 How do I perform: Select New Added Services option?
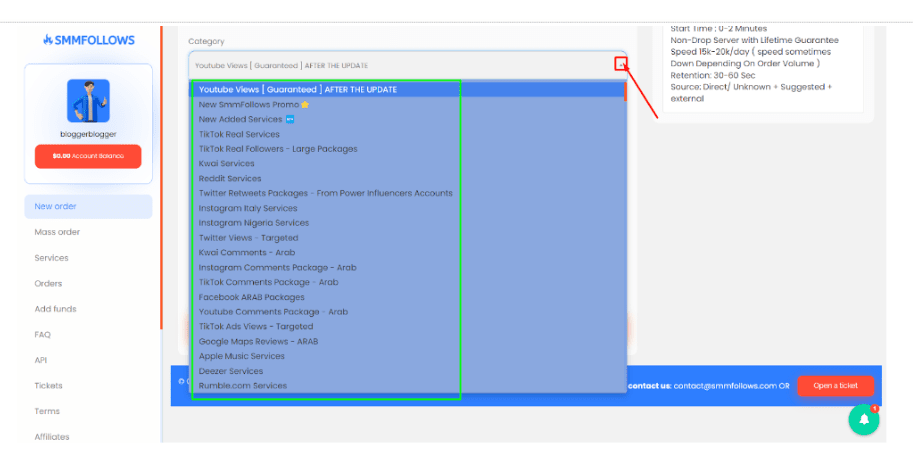point(408,119)
